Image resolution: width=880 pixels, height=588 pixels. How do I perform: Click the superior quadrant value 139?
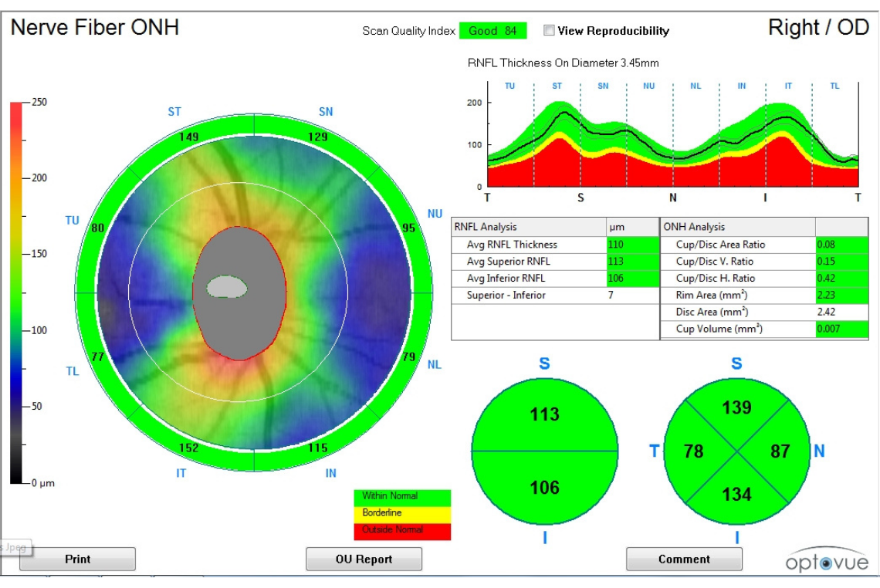coord(736,407)
